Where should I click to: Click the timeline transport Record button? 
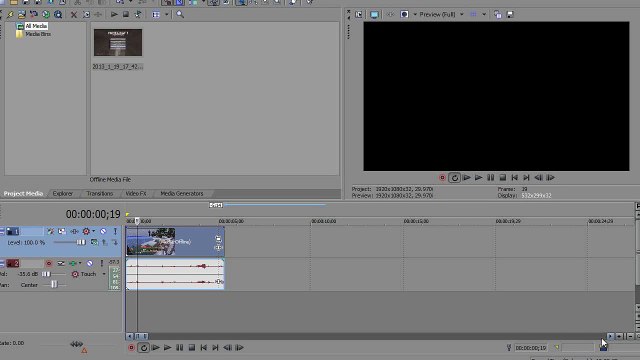coord(131,348)
